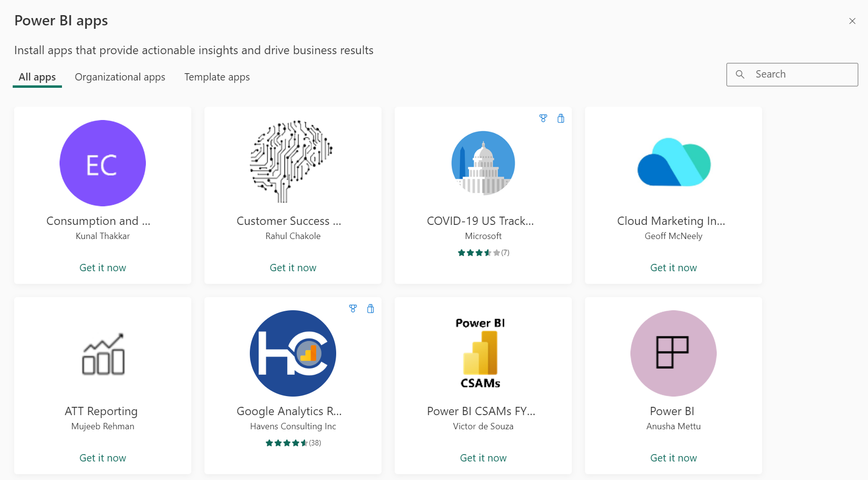Image resolution: width=868 pixels, height=480 pixels.
Task: Select the Power BI CSAMs yellow chart logo
Action: pos(483,354)
